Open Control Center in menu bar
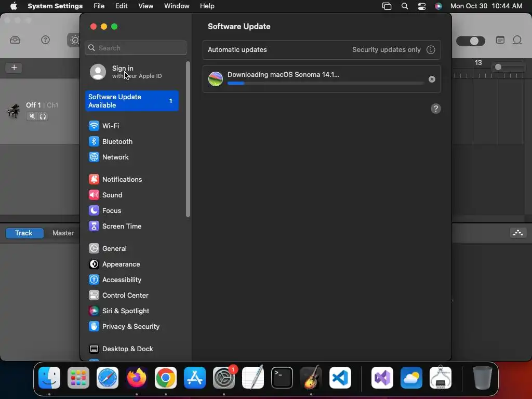This screenshot has width=532, height=399. point(422,6)
